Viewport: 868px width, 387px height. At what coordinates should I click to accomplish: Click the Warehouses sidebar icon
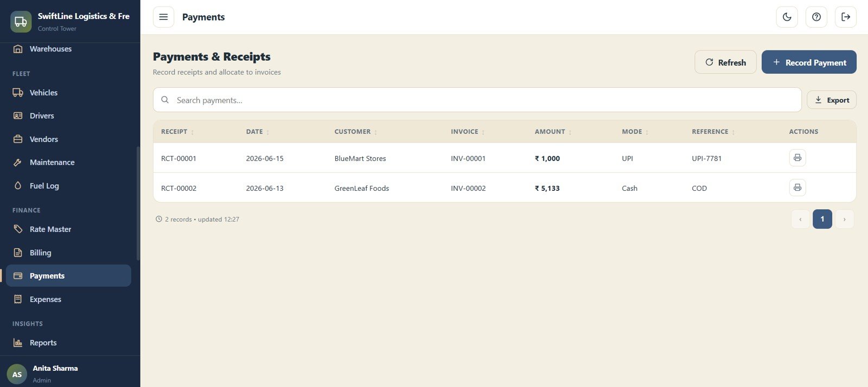[18, 49]
